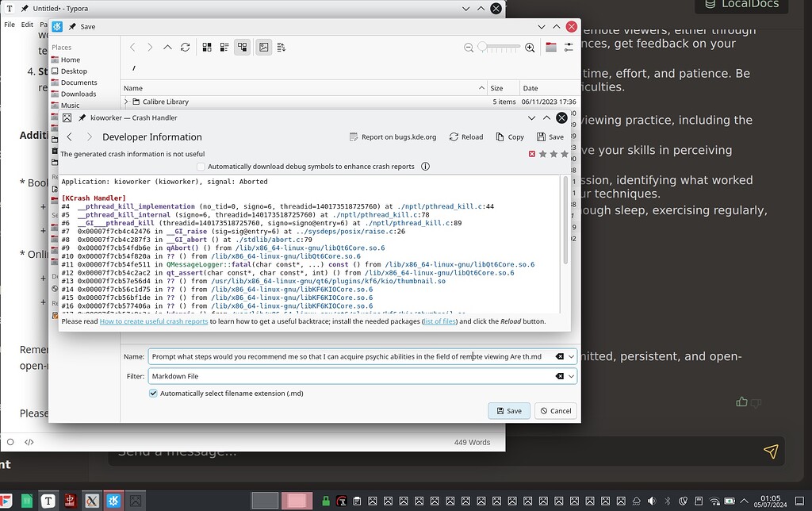812x511 pixels.
Task: Go to parent folder in Save dialog
Action: (x=167, y=48)
